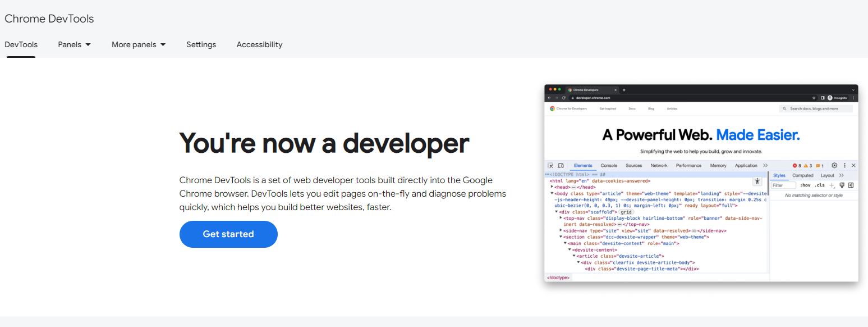Click the grid badge next to div scaffold
Screen dimensions: 868x327
[x=626, y=212]
